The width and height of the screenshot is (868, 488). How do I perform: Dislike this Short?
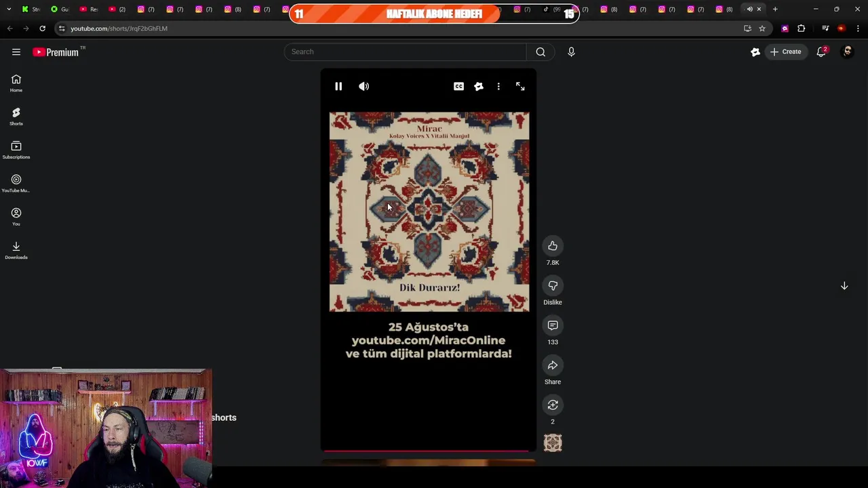[553, 286]
